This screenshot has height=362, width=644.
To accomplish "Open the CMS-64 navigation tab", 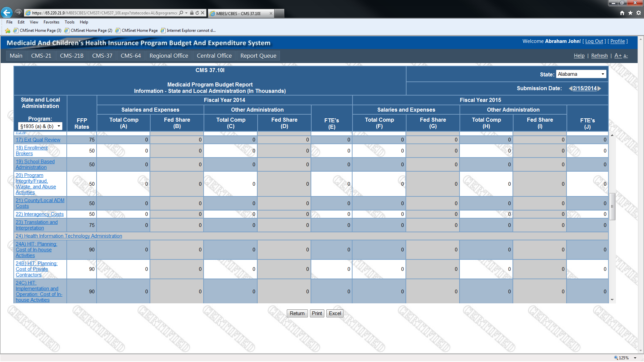I will [130, 56].
